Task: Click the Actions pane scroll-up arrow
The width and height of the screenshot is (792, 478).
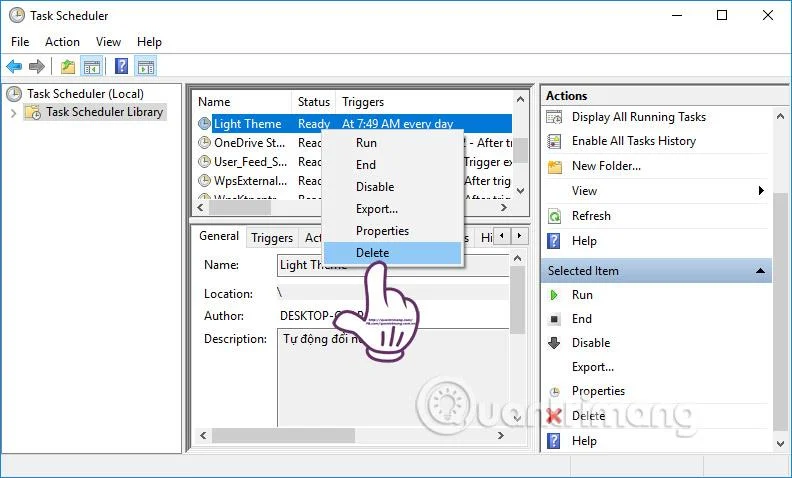Action: (x=780, y=116)
